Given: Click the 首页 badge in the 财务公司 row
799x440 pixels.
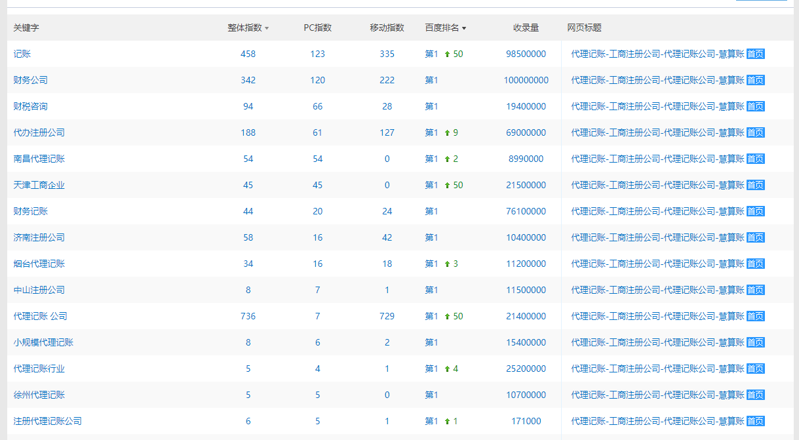Looking at the screenshot, I should 755,80.
